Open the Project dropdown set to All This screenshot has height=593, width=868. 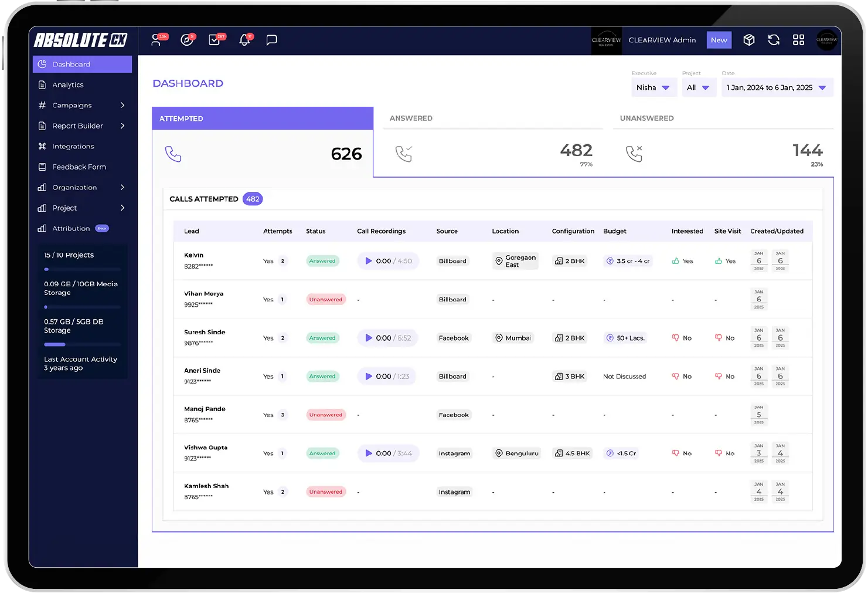point(697,87)
